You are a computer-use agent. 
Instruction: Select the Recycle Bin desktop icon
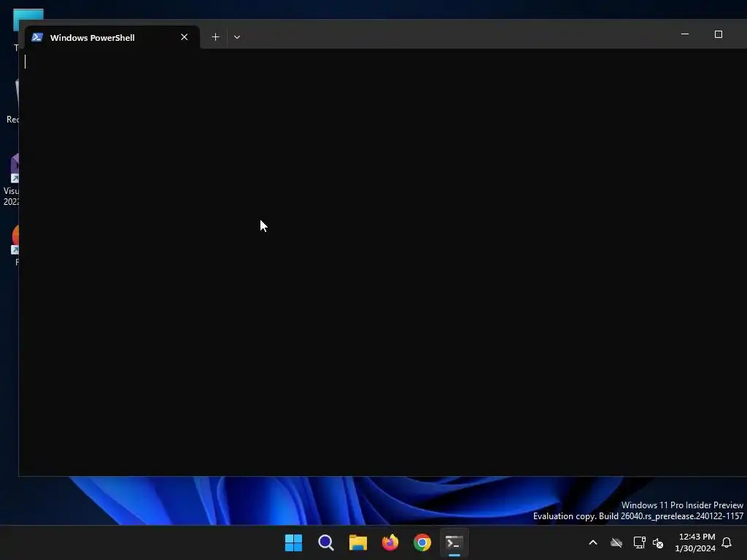pyautogui.click(x=12, y=101)
